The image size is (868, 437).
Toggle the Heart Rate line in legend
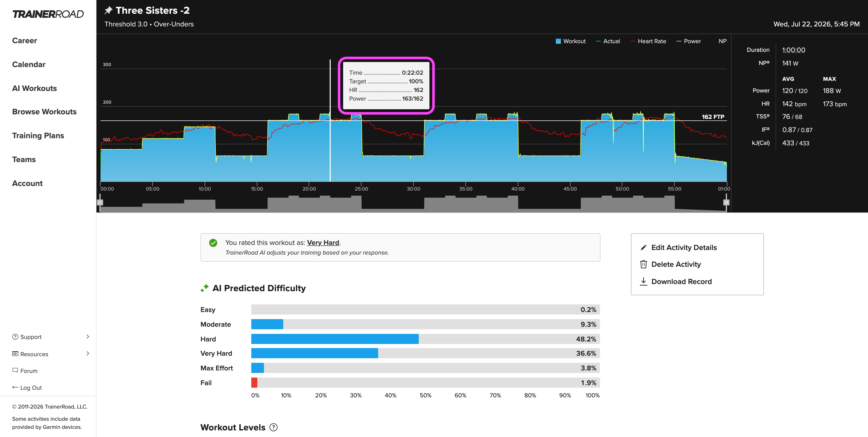648,41
